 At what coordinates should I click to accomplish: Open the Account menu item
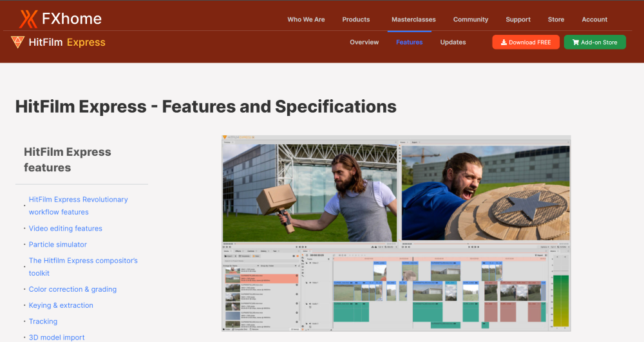(594, 19)
